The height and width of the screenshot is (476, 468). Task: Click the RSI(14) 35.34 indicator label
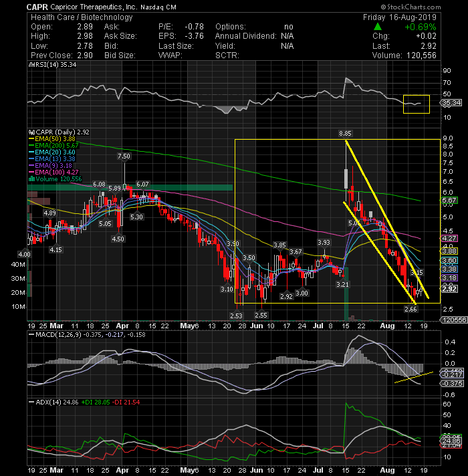[x=53, y=65]
